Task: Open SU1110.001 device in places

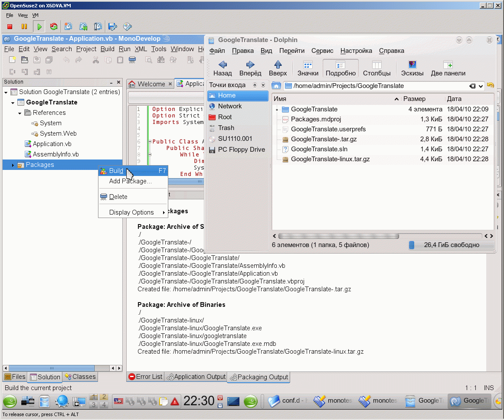Action: tap(238, 139)
